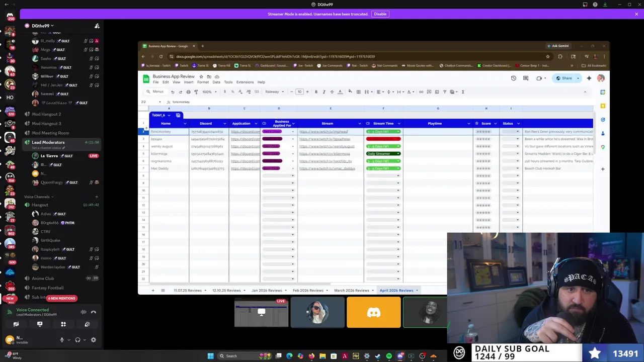The image size is (644, 362).
Task: Mute the Discord microphone
Action: point(62,340)
